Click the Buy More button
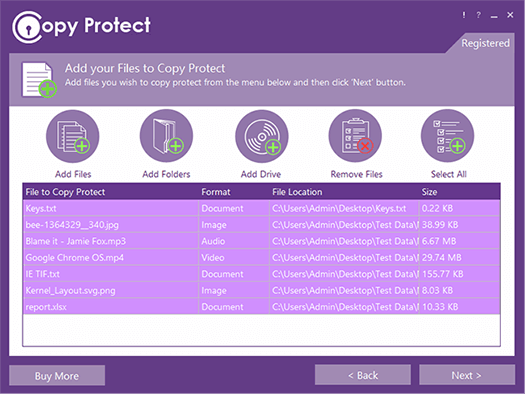 pos(57,376)
